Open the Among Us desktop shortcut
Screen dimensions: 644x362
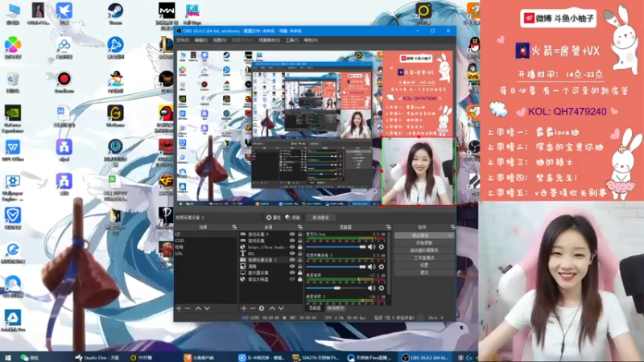(166, 118)
